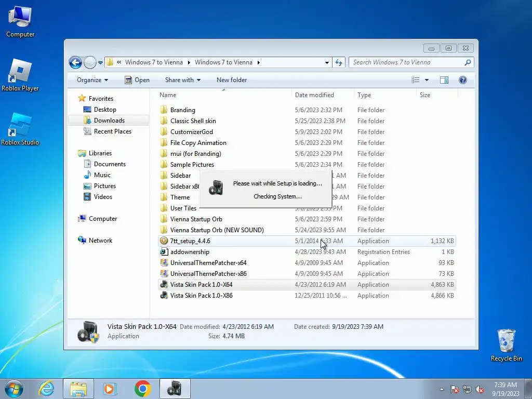Open the Windows Start menu
532x399 pixels.
coord(14,389)
